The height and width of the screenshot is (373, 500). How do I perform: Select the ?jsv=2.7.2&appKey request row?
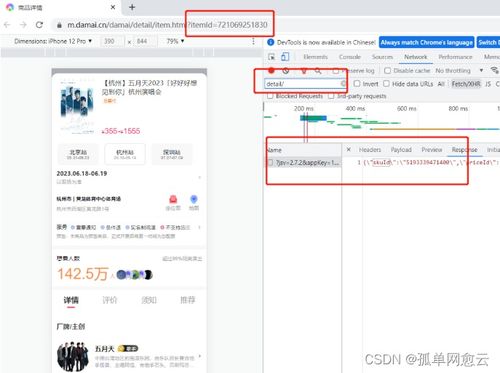(x=304, y=163)
